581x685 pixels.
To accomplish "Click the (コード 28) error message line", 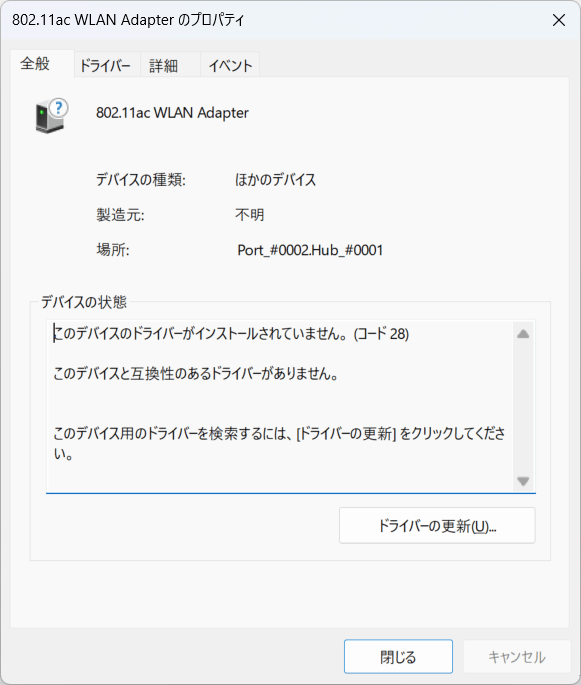I will coord(231,334).
